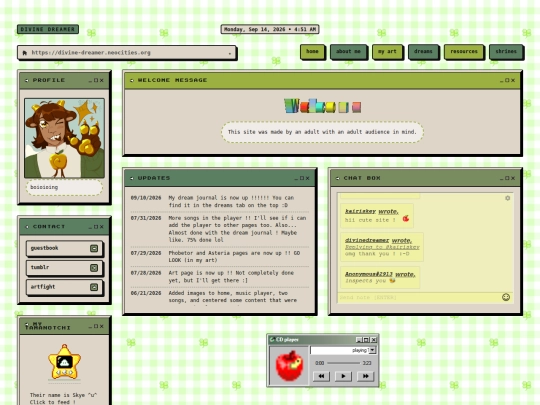
Task: Click the Profile window title icon
Action: [27, 80]
